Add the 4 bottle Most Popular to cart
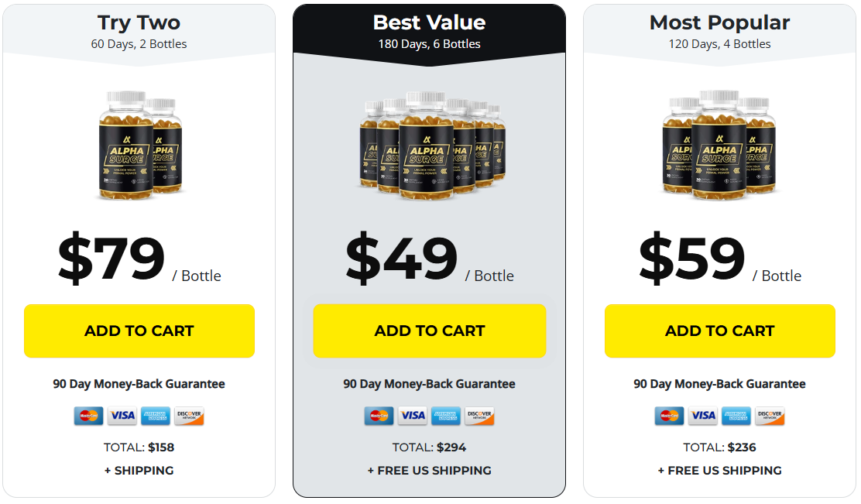The width and height of the screenshot is (861, 504). coord(720,331)
